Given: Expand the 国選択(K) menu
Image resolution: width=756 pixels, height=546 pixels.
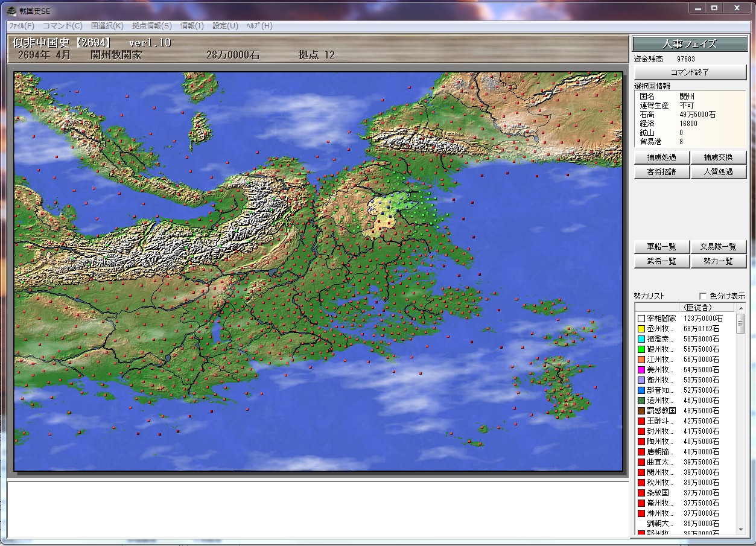Looking at the screenshot, I should (x=107, y=26).
